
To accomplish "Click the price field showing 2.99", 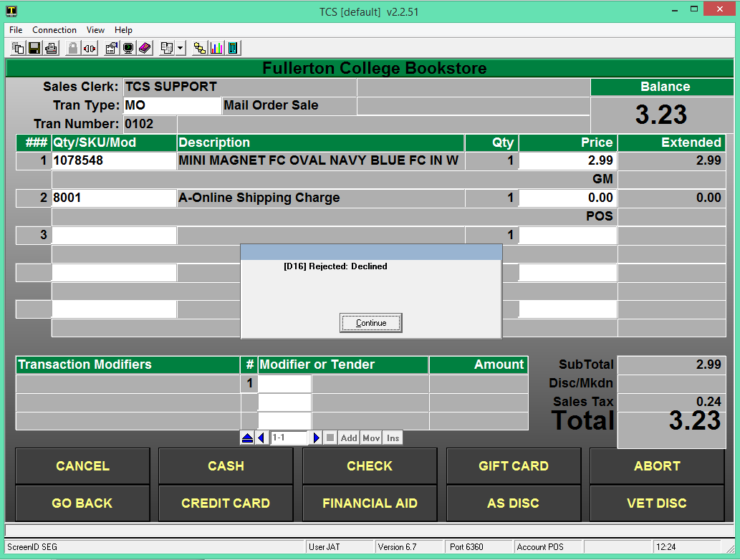I will (568, 161).
